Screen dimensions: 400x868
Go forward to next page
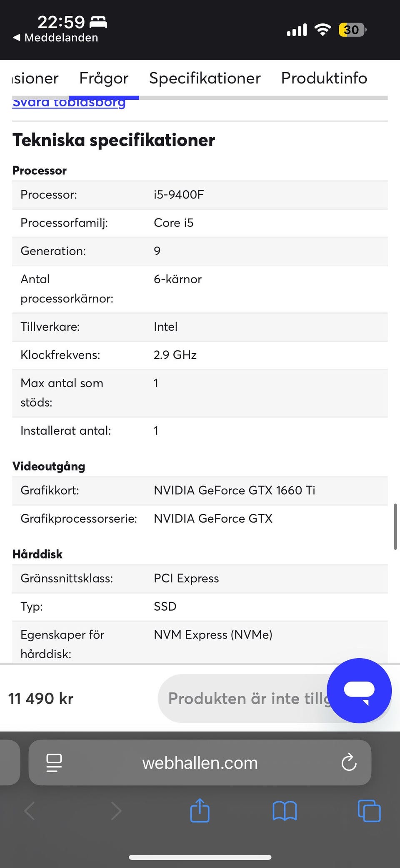116,811
